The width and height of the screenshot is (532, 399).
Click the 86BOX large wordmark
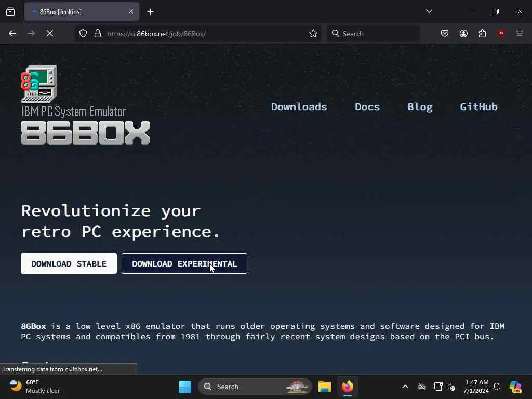click(85, 132)
